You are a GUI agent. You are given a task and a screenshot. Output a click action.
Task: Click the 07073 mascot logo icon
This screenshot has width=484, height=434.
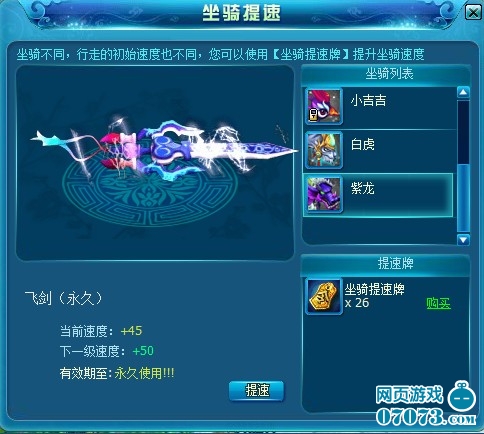[461, 397]
